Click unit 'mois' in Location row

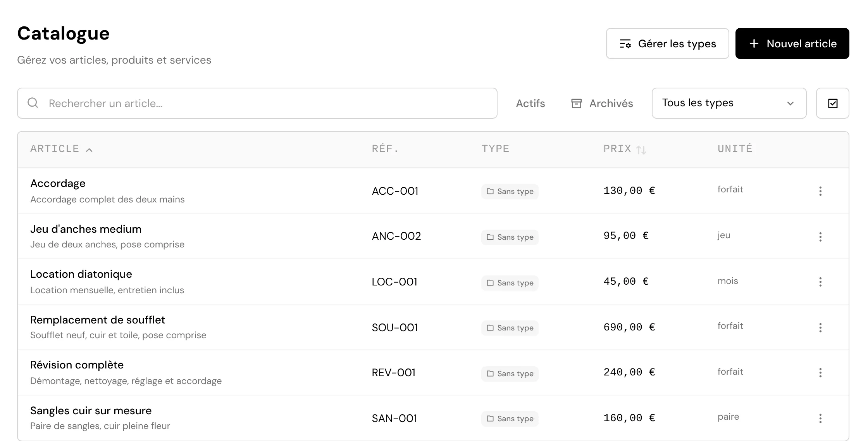(x=727, y=281)
